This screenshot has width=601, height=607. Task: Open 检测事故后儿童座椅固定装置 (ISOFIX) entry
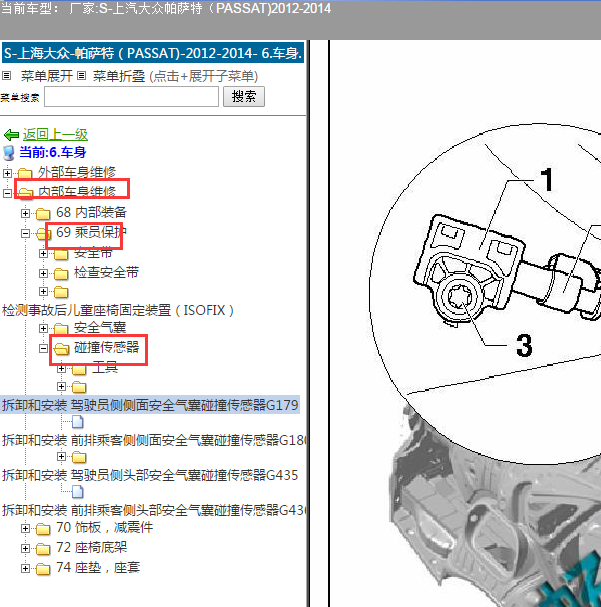click(x=118, y=310)
